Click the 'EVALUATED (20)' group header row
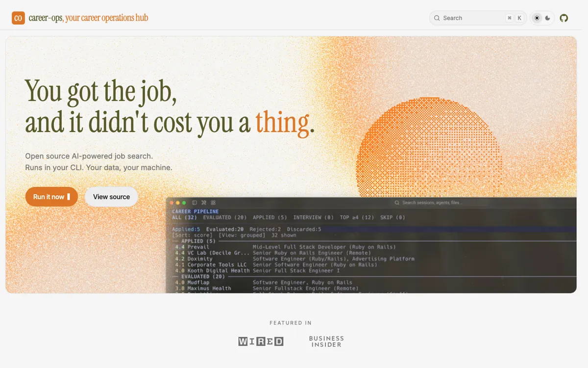Viewport: 588px width, 368px height. [x=373, y=277]
